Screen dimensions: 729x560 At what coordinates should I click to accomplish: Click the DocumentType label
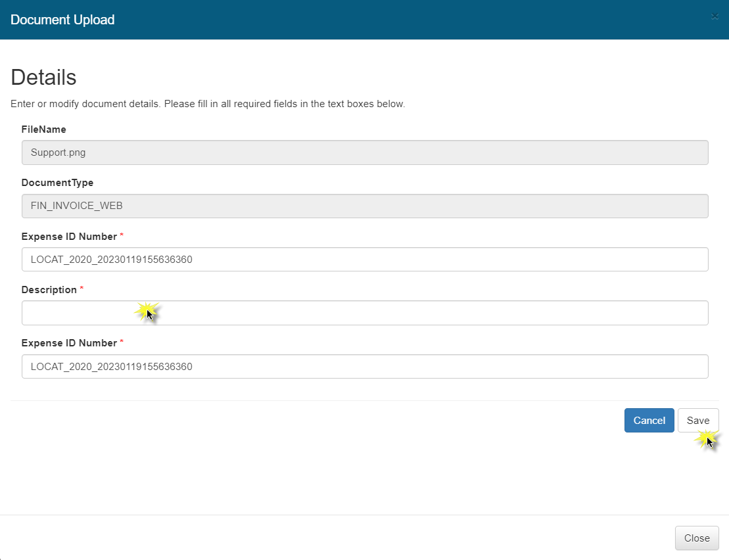57,183
